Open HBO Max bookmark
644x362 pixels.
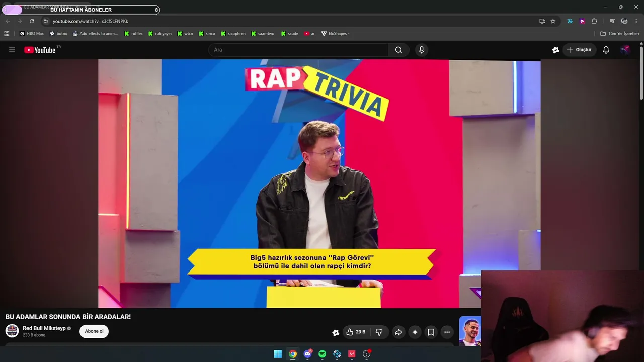[x=31, y=34]
